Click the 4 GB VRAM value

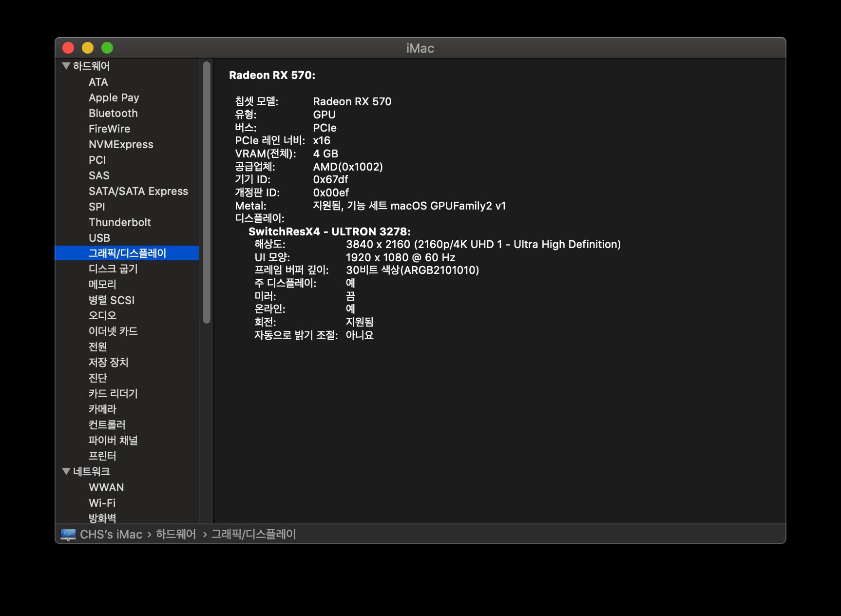(325, 154)
